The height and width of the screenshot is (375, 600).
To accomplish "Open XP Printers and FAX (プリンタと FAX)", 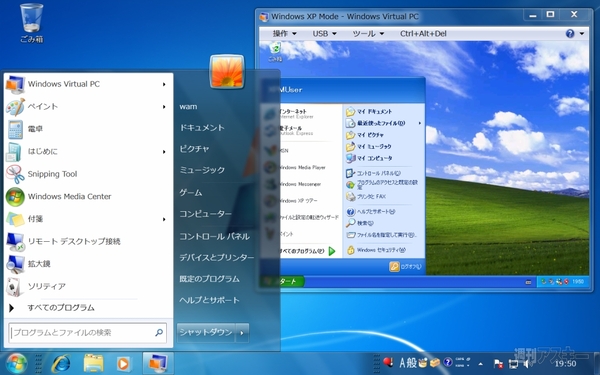I will click(366, 197).
